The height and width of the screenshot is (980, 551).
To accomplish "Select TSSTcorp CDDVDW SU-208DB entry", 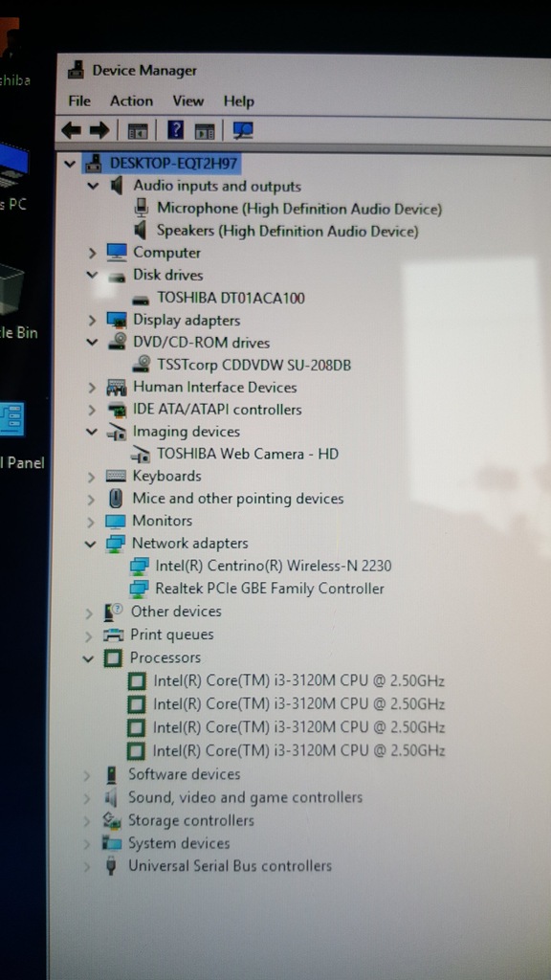I will tap(254, 365).
